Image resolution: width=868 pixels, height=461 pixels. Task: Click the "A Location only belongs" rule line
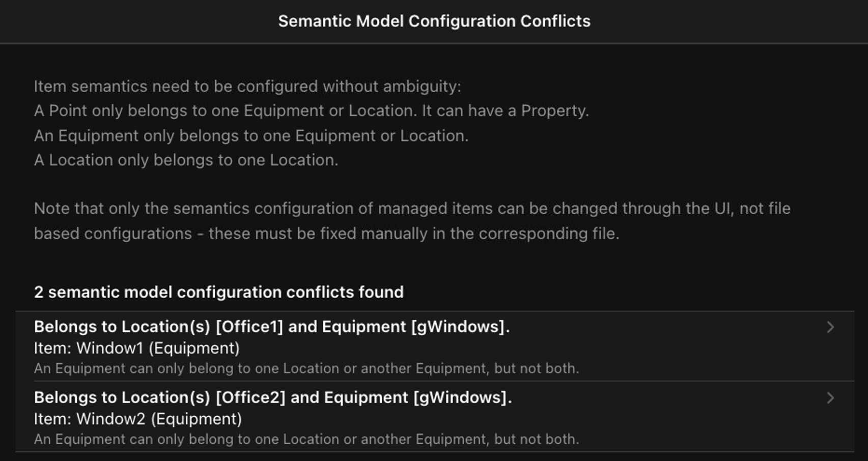186,160
